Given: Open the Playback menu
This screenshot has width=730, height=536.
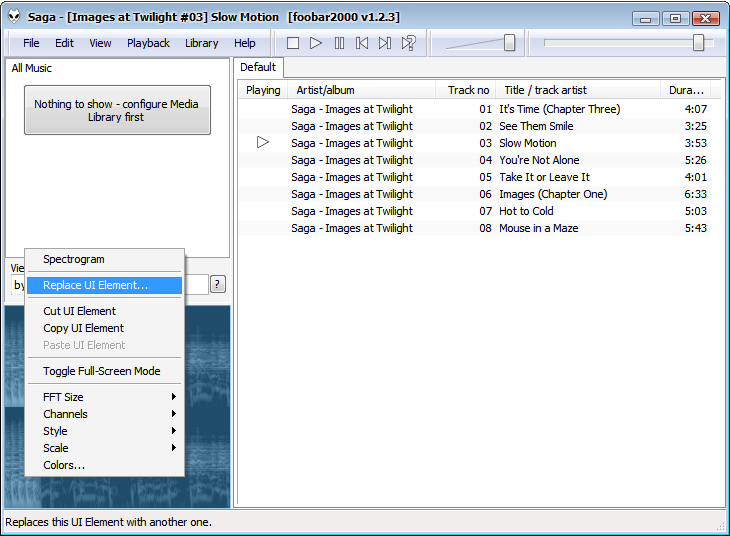Looking at the screenshot, I should tap(148, 43).
